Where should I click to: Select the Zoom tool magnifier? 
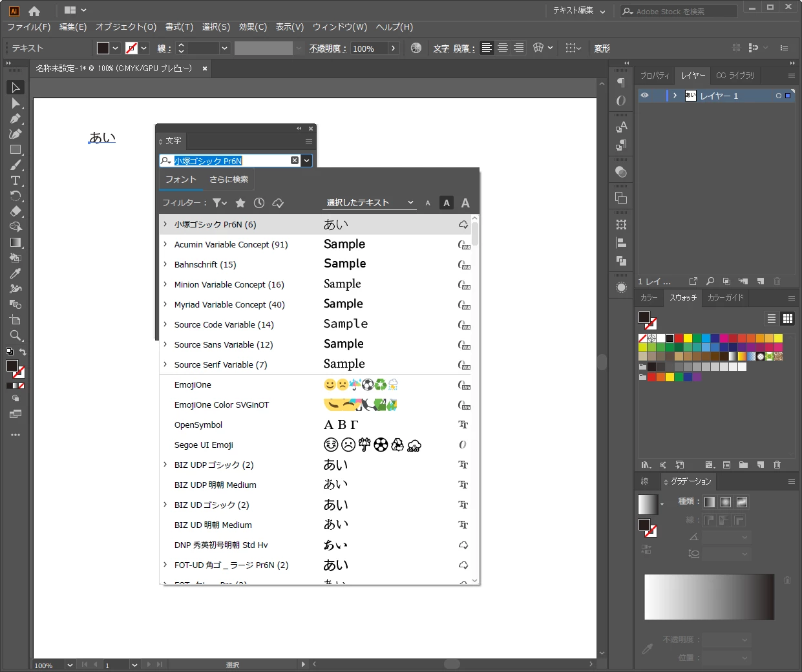coord(16,335)
